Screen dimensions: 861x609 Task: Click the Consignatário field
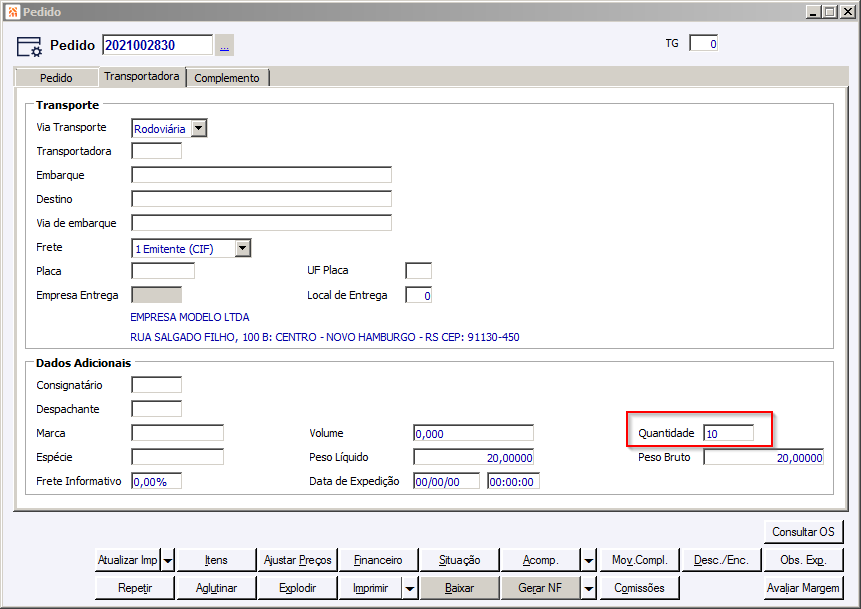(x=156, y=385)
